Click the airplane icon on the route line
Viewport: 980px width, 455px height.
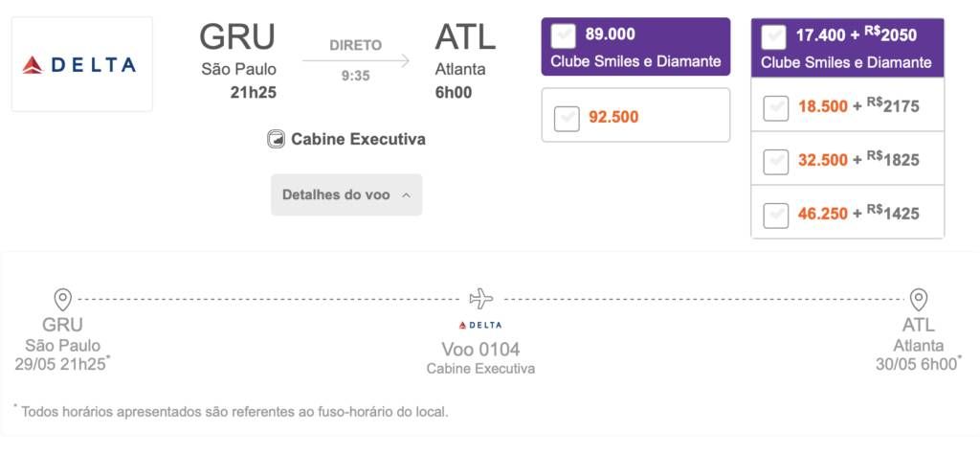pos(480,299)
